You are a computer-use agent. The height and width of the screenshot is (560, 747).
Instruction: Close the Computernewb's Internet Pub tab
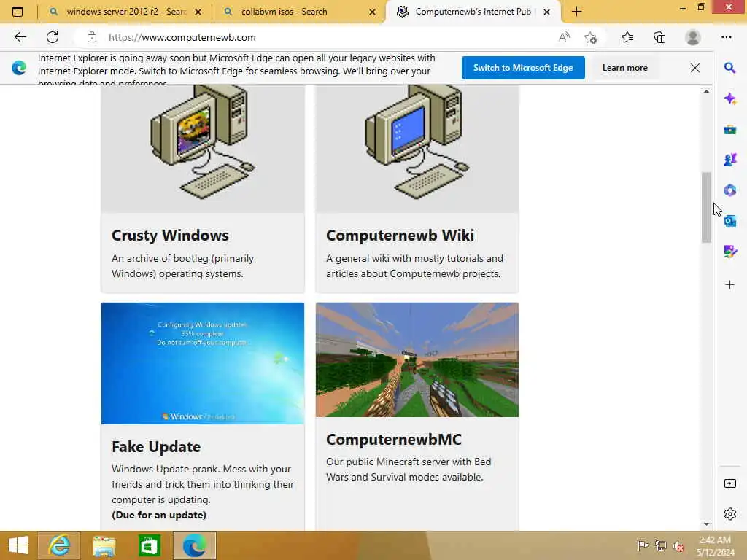click(547, 12)
